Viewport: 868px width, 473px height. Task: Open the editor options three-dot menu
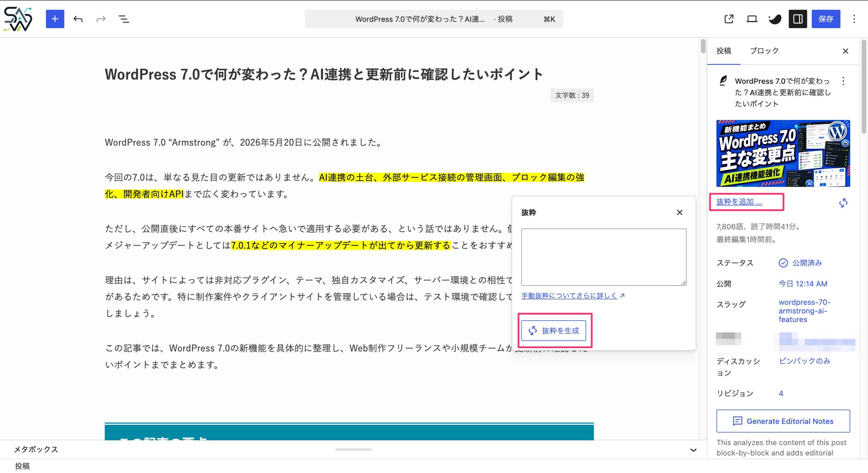point(854,19)
